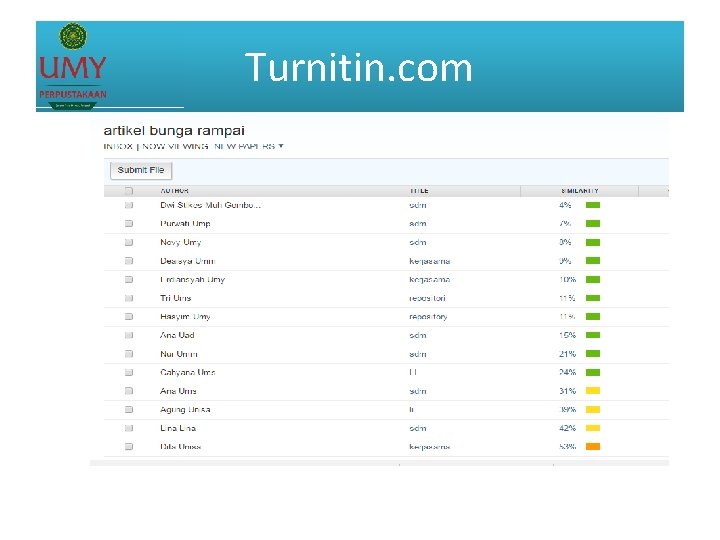
Task: Sort by the Similarity column header
Action: (x=580, y=191)
